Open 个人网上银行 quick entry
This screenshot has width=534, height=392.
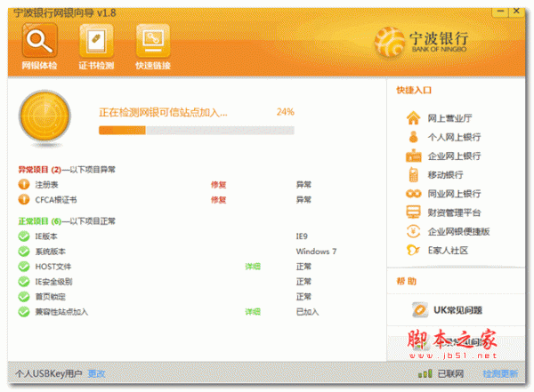454,137
